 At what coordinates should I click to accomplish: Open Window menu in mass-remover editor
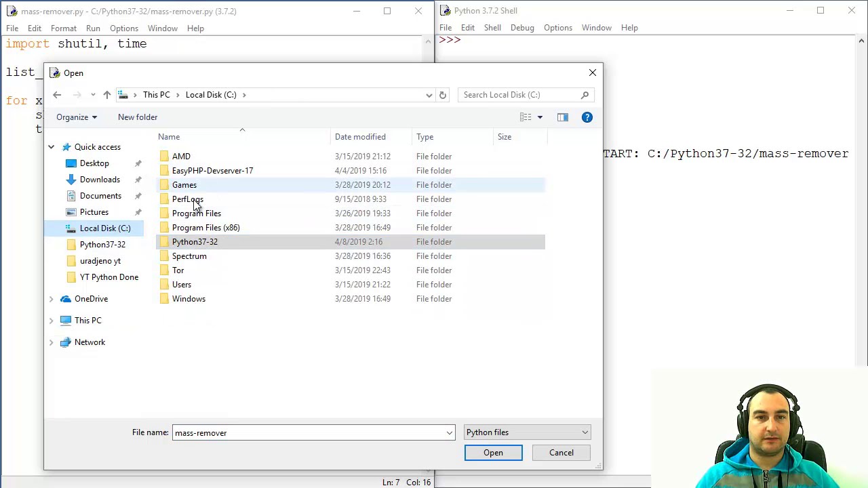(x=163, y=28)
